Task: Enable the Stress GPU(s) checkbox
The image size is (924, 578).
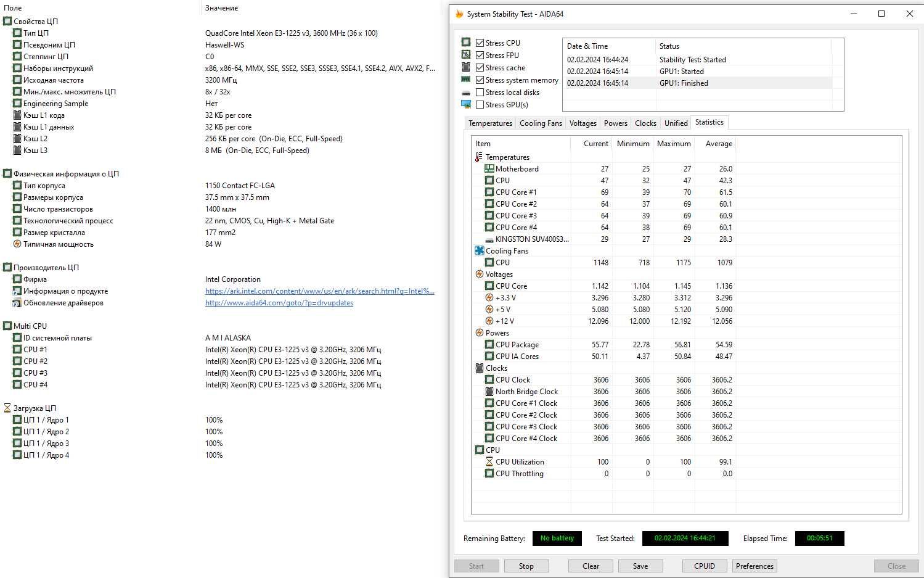Action: point(480,105)
